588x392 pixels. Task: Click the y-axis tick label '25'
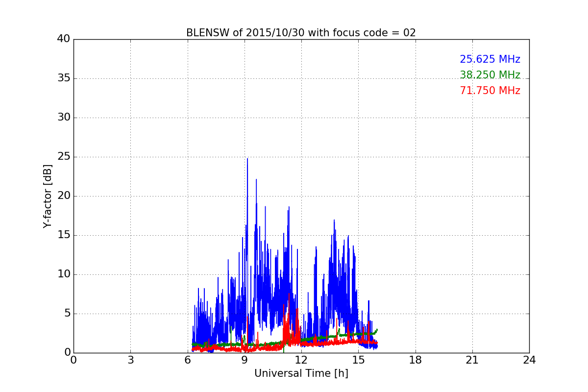pos(64,157)
